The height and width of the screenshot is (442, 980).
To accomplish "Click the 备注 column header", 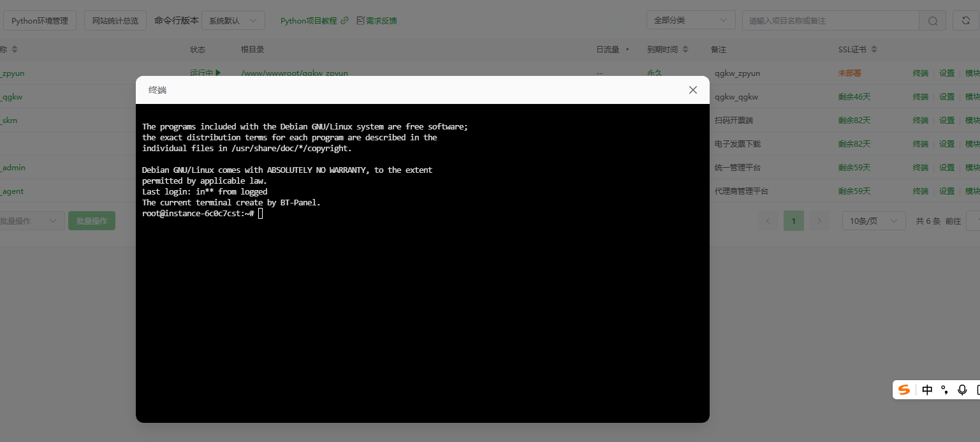I will [x=719, y=49].
